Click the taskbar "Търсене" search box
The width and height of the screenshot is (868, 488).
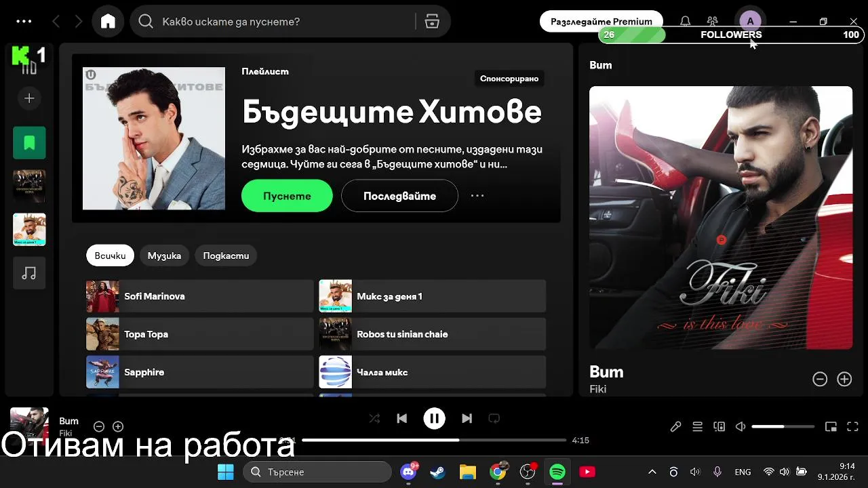(x=317, y=472)
